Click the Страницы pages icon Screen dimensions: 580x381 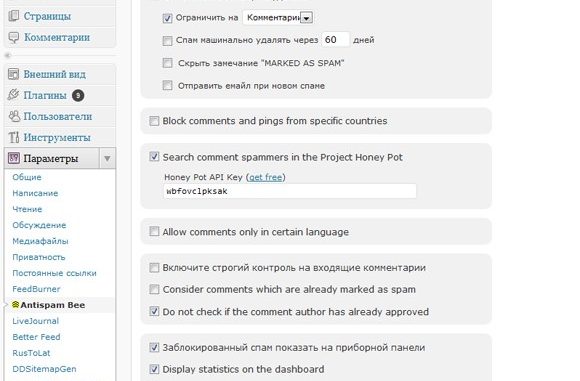coord(14,16)
